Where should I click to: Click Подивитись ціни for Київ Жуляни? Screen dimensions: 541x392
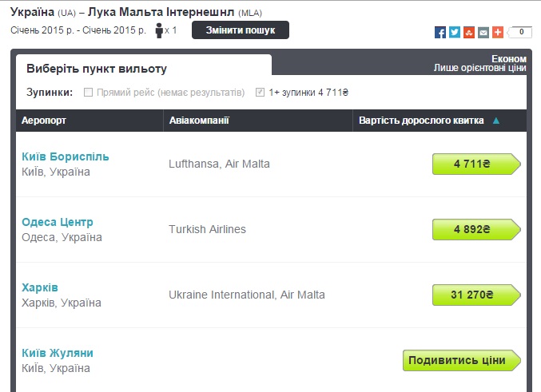tap(459, 360)
